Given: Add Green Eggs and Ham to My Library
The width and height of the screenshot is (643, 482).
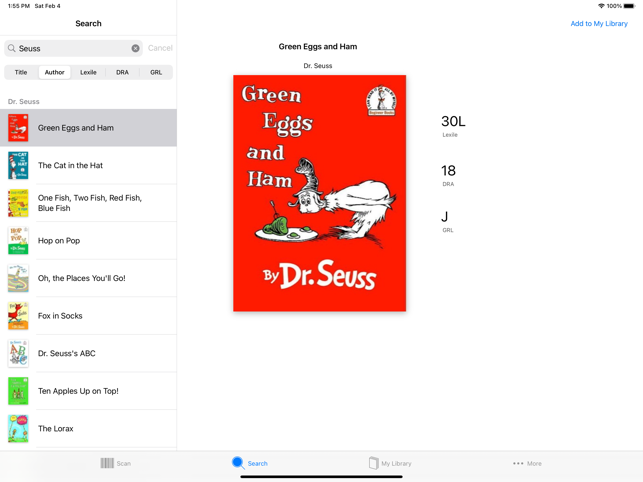Looking at the screenshot, I should (x=599, y=24).
